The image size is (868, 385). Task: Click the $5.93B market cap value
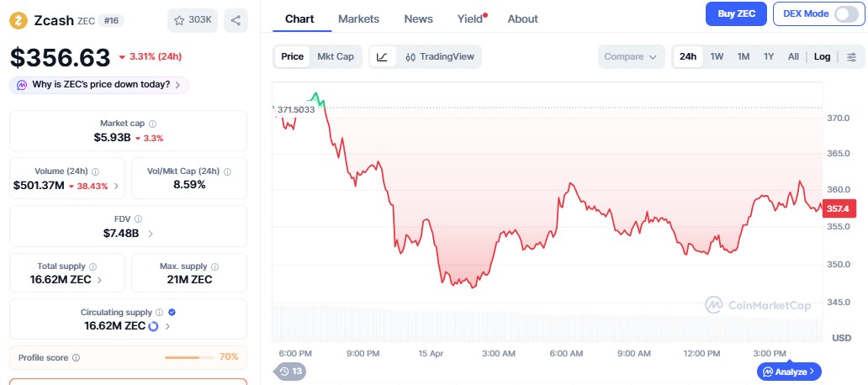coord(113,137)
